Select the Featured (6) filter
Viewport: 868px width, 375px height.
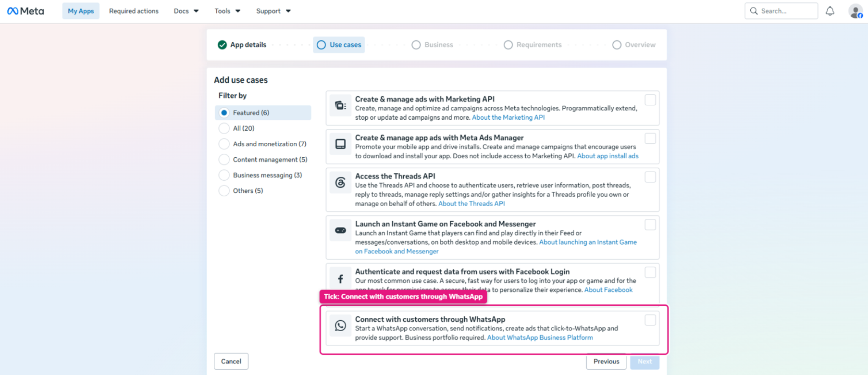pos(263,112)
